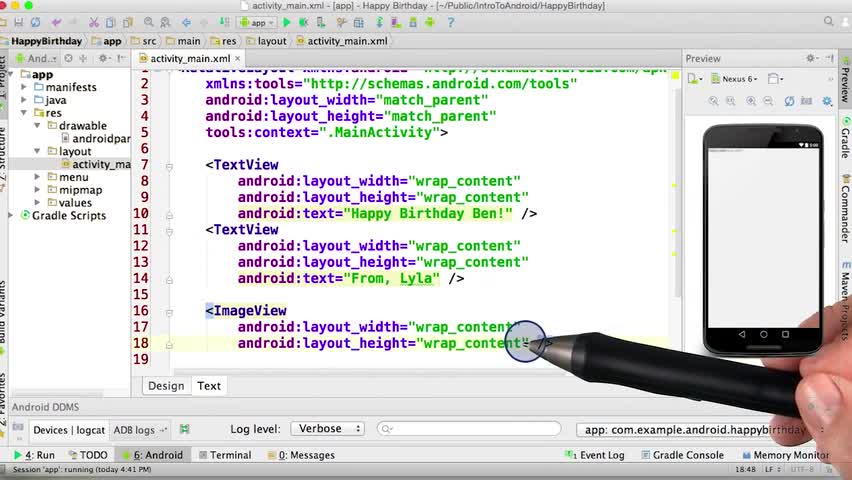This screenshot has height=480, width=852.
Task: Click the blue gear options icon in Preview
Action: 827,101
